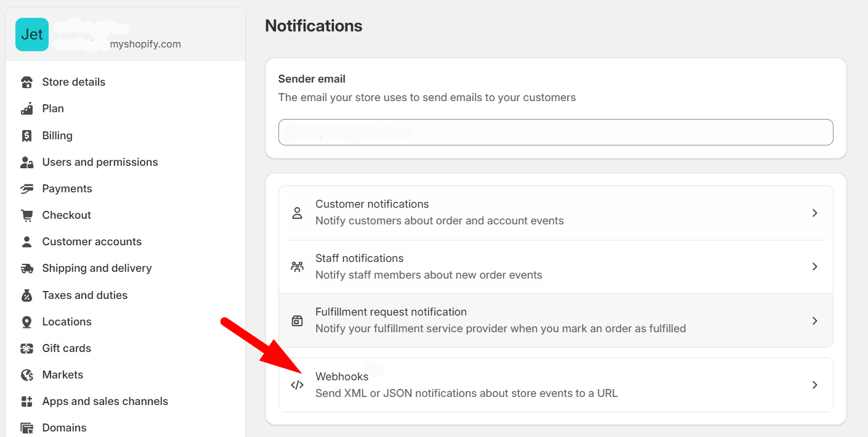Open Customer accounts settings
Screen dimensions: 868x437
(x=92, y=242)
